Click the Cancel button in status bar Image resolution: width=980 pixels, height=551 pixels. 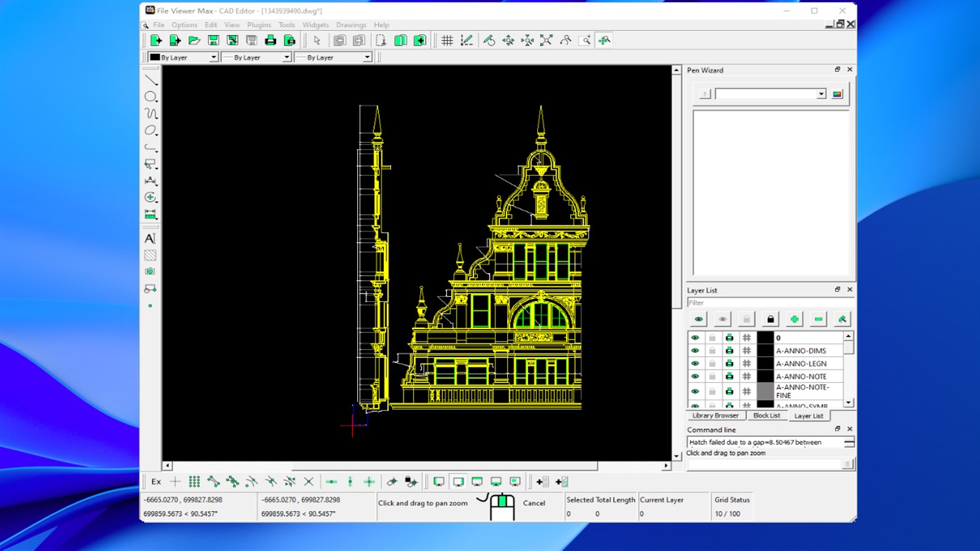534,503
